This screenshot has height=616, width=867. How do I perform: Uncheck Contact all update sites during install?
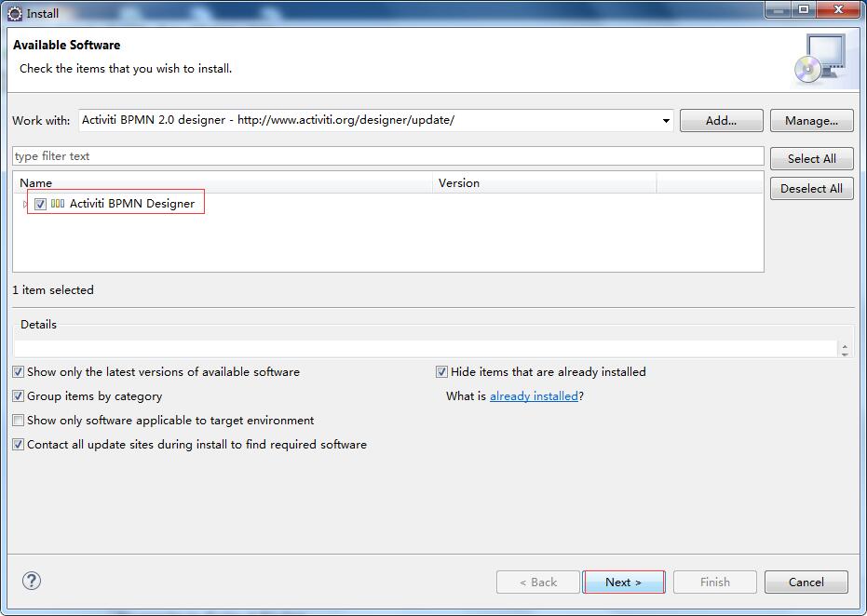tap(19, 445)
